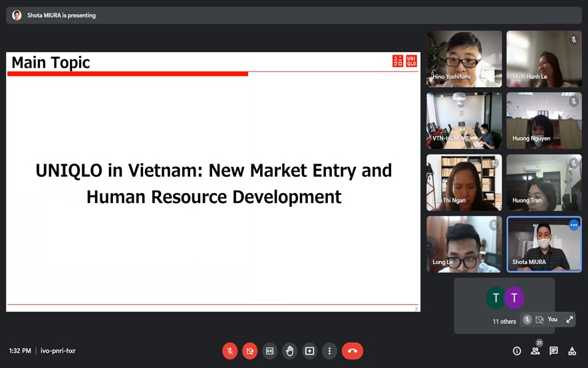Screen dimensions: 588x368
Task: Select Huong Tran video tile
Action: point(544,183)
